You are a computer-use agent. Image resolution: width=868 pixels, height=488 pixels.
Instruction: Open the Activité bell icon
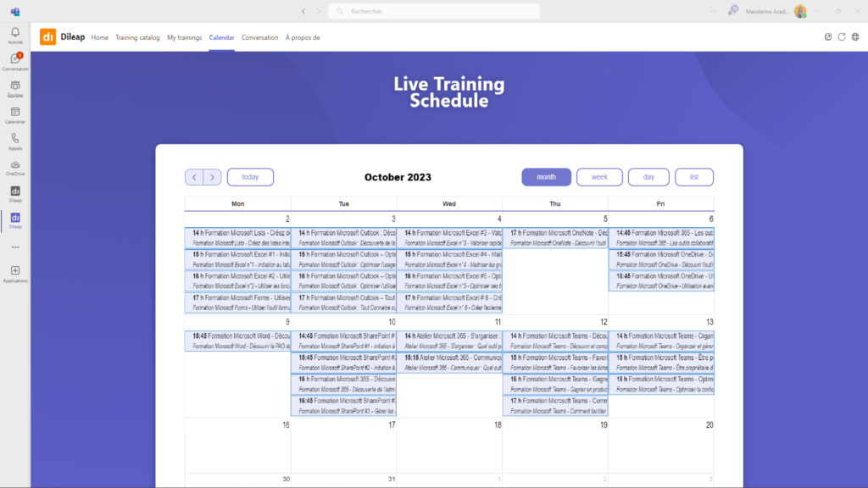15,35
